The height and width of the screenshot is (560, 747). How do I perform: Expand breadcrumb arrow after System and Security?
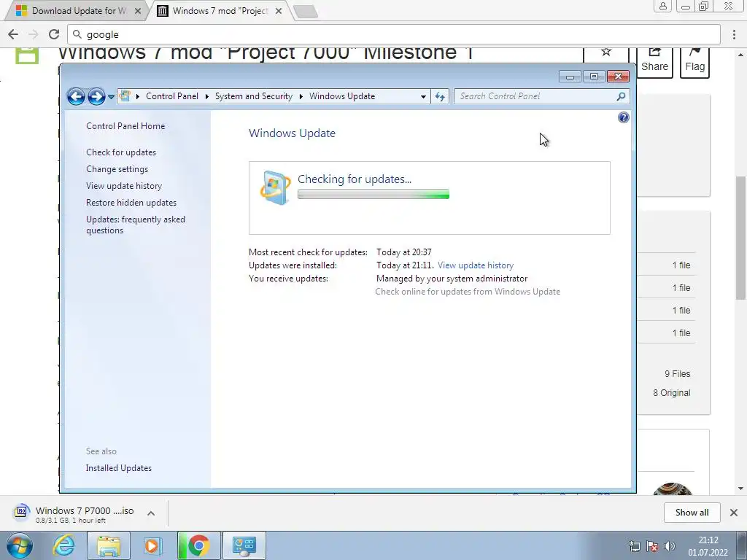pos(301,96)
